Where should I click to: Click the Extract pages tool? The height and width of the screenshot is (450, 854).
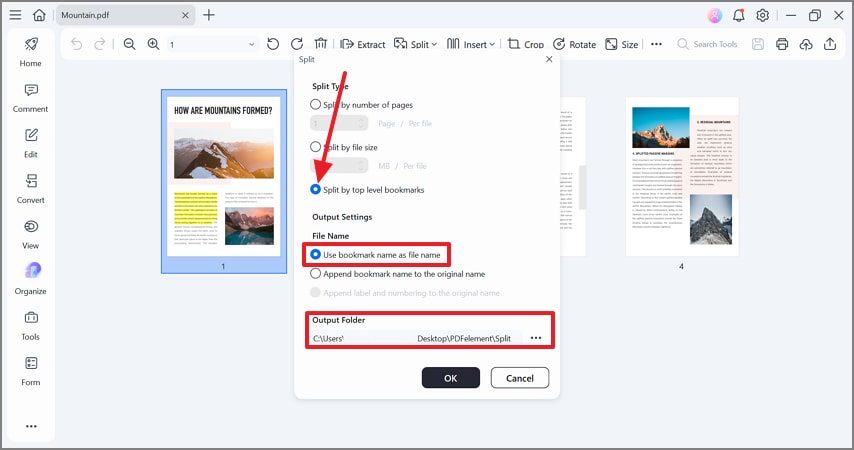pos(363,44)
